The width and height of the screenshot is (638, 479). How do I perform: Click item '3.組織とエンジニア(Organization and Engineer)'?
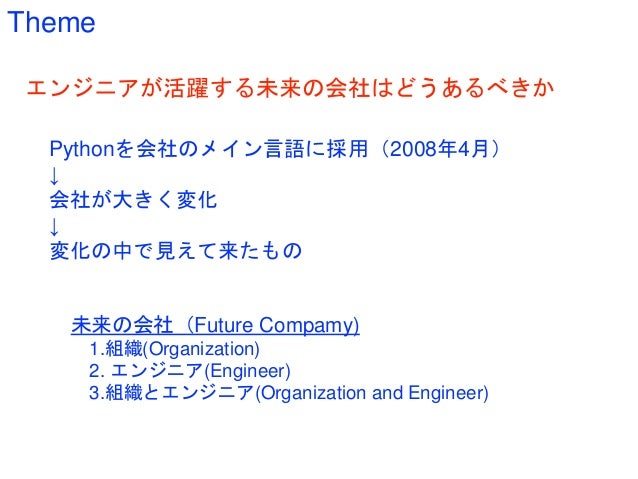[x=288, y=393]
